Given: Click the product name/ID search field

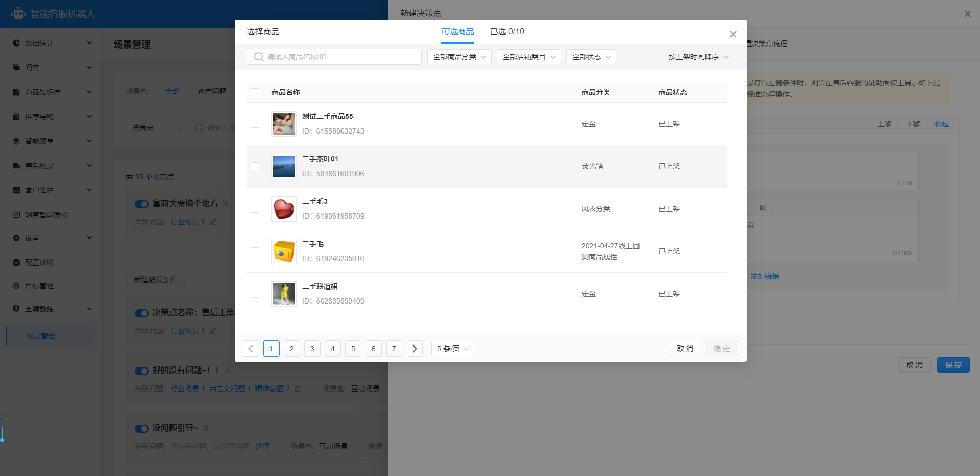Looking at the screenshot, I should coord(334,57).
